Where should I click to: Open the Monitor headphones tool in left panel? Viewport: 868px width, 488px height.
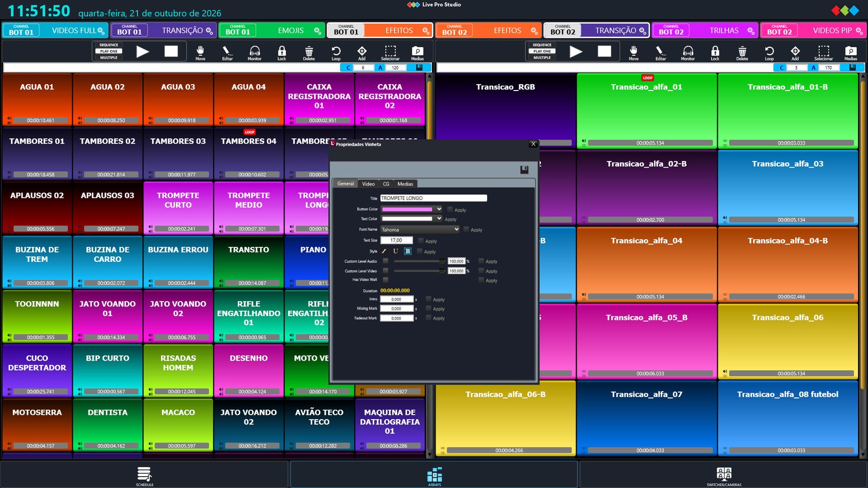pyautogui.click(x=254, y=52)
